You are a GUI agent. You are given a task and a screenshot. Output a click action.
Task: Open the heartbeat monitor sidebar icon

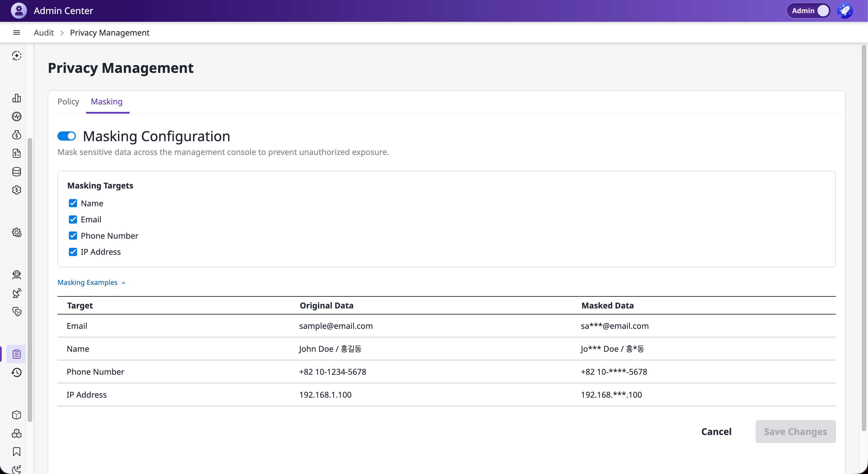pos(16,116)
